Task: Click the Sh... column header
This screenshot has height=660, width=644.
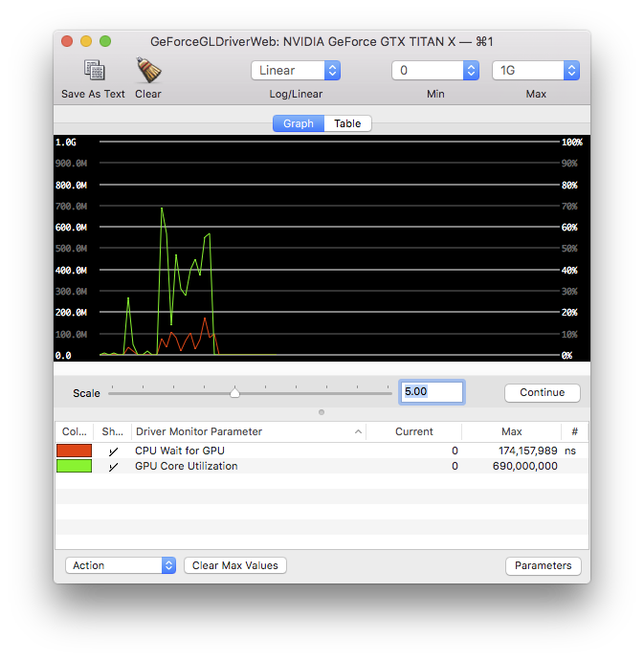Action: 113,431
